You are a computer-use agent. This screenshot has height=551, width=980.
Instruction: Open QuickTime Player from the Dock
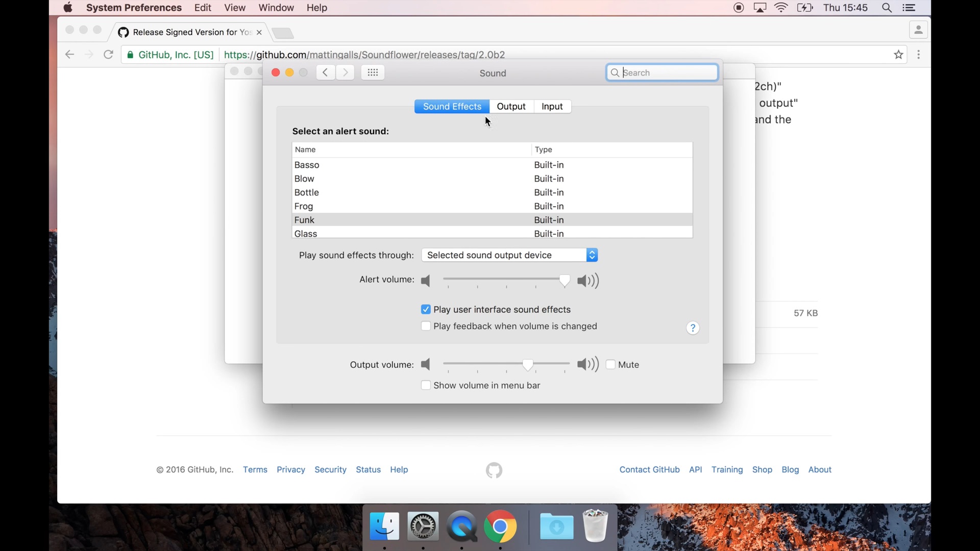[461, 527]
